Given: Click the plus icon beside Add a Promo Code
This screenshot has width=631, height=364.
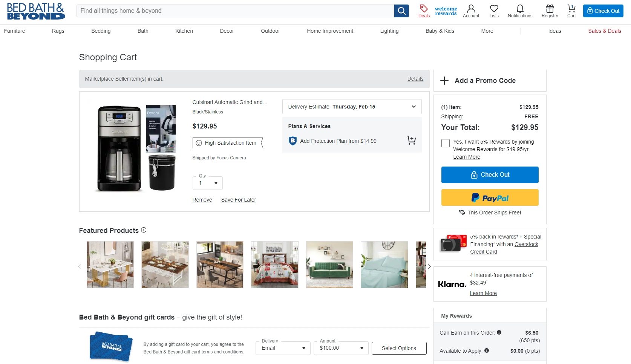Looking at the screenshot, I should tap(444, 81).
